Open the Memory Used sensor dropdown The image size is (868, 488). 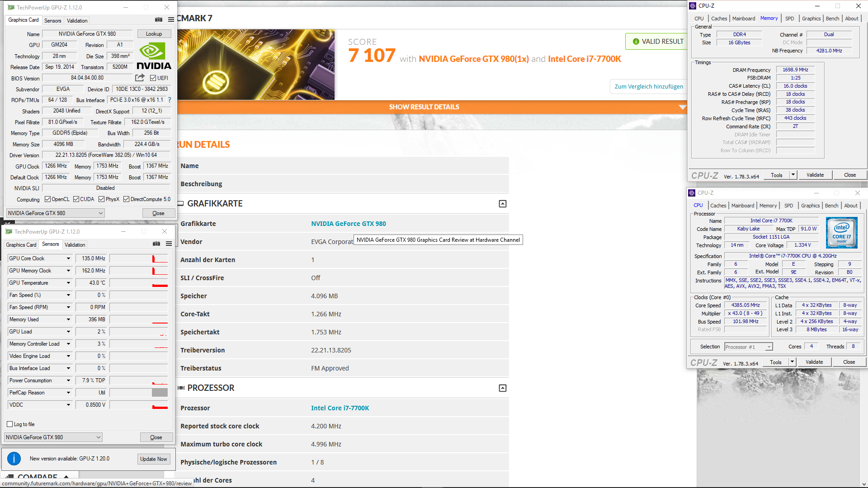[68, 319]
